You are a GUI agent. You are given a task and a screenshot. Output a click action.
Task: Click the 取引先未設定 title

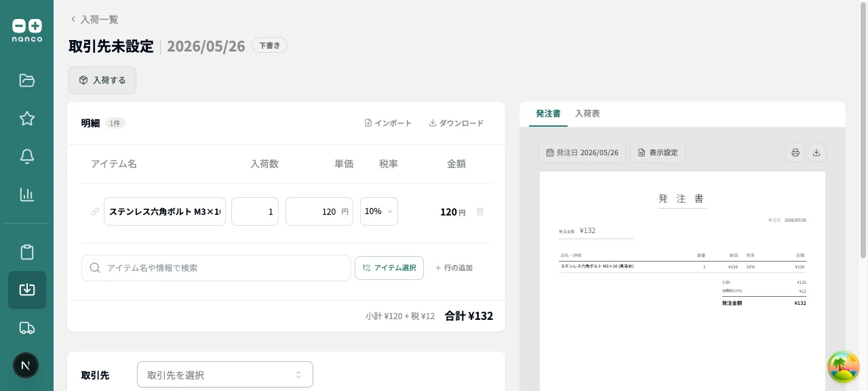click(111, 46)
